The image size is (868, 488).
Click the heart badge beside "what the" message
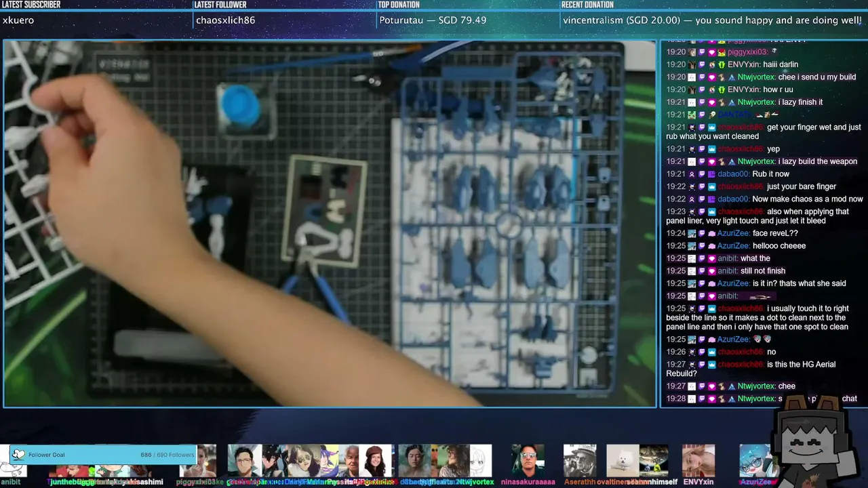click(x=712, y=259)
